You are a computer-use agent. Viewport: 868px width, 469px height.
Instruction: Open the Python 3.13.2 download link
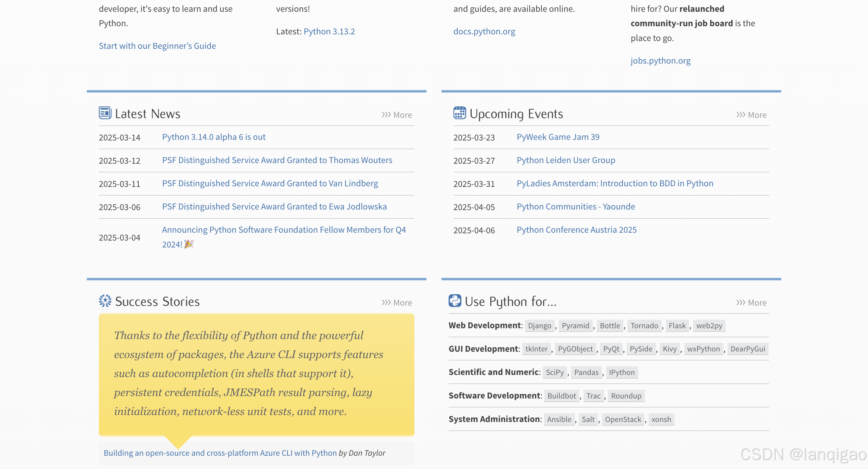(x=329, y=31)
